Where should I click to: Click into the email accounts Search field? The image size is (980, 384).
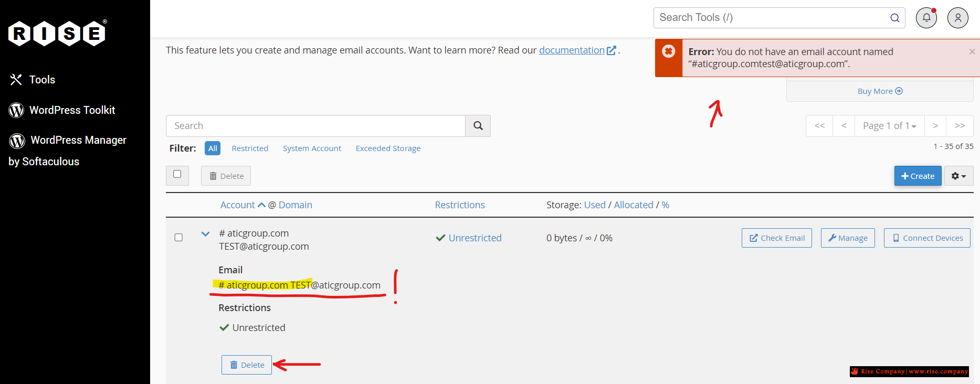(x=315, y=126)
